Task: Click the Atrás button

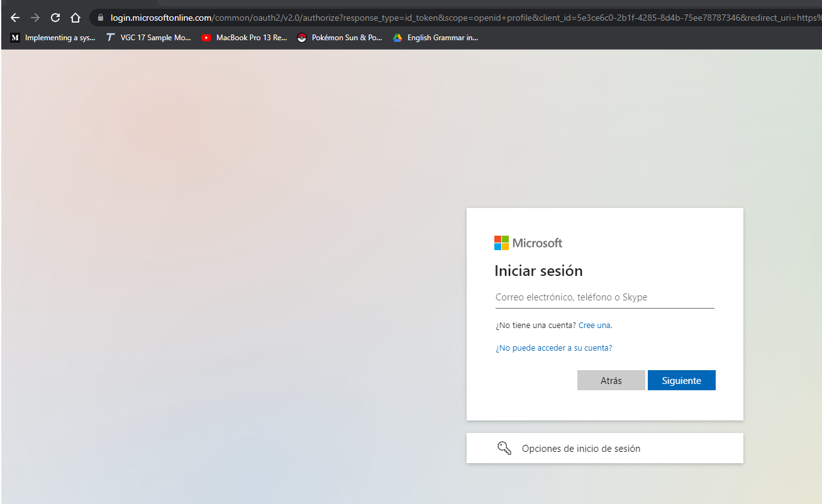Action: (x=611, y=380)
